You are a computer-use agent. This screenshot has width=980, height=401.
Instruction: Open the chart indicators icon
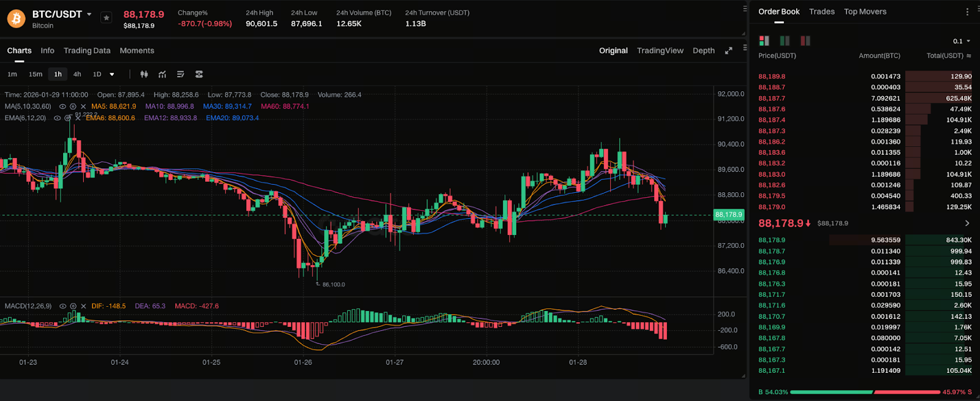162,74
